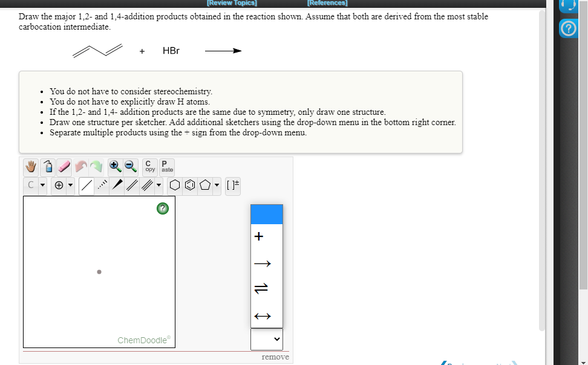
Task: Select the cyclohexane ring tool
Action: tap(175, 185)
